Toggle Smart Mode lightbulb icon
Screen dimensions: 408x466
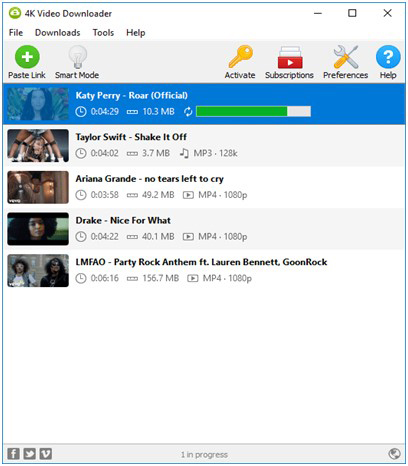click(x=78, y=57)
